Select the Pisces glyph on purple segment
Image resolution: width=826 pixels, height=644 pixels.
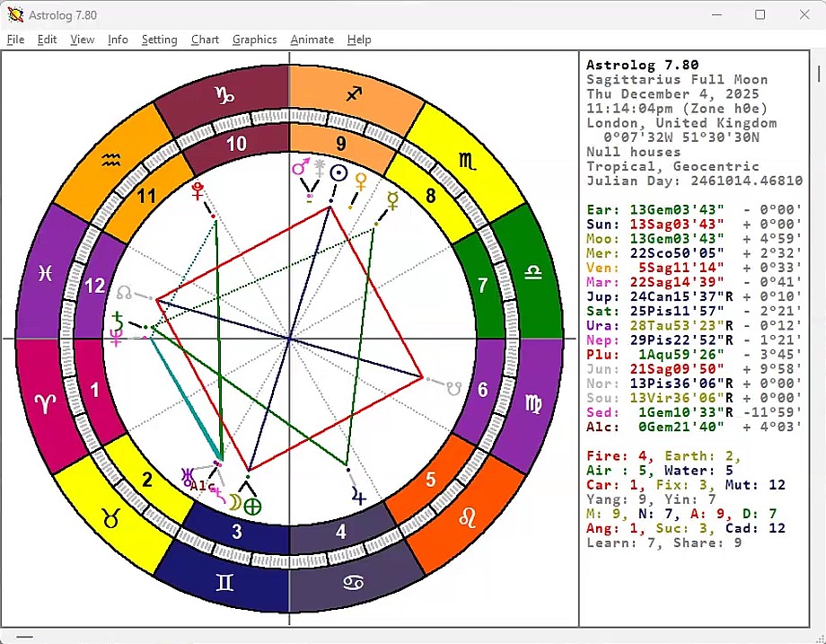point(45,273)
